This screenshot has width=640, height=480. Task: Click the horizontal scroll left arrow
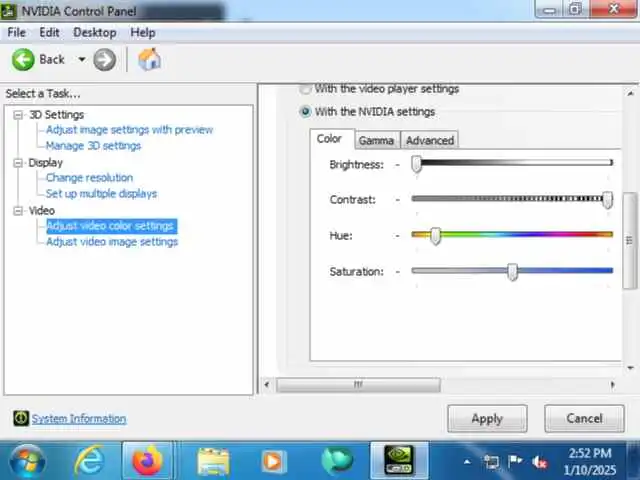267,384
